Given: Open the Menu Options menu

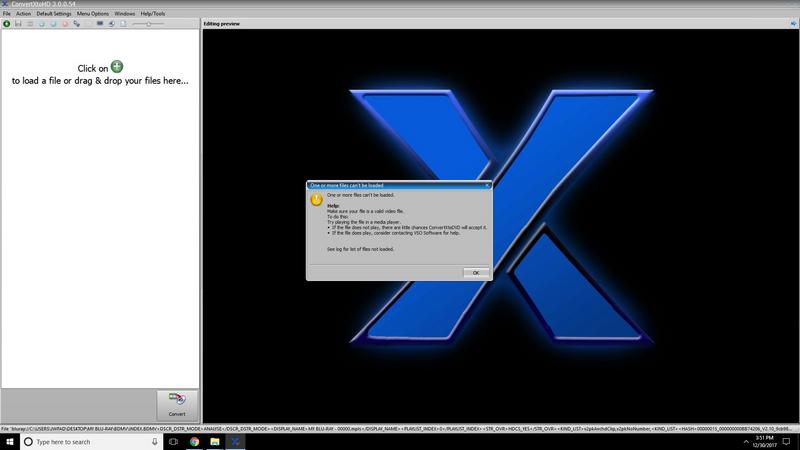Looking at the screenshot, I should tap(93, 14).
